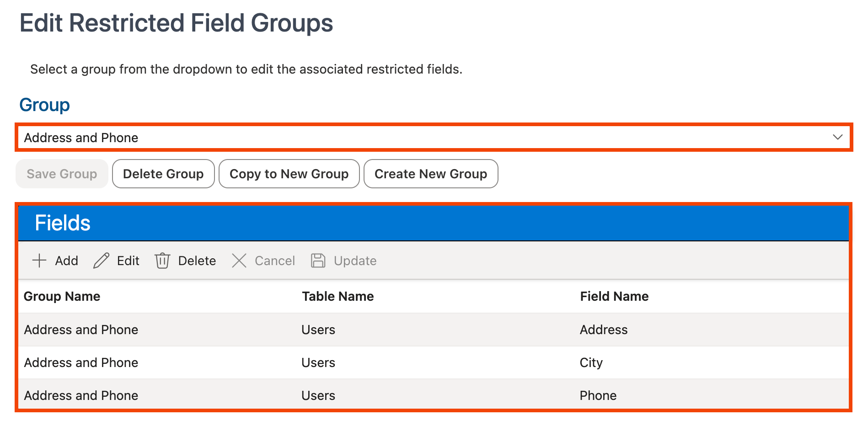The height and width of the screenshot is (426, 868).
Task: Click the Group Name column header
Action: 62,296
